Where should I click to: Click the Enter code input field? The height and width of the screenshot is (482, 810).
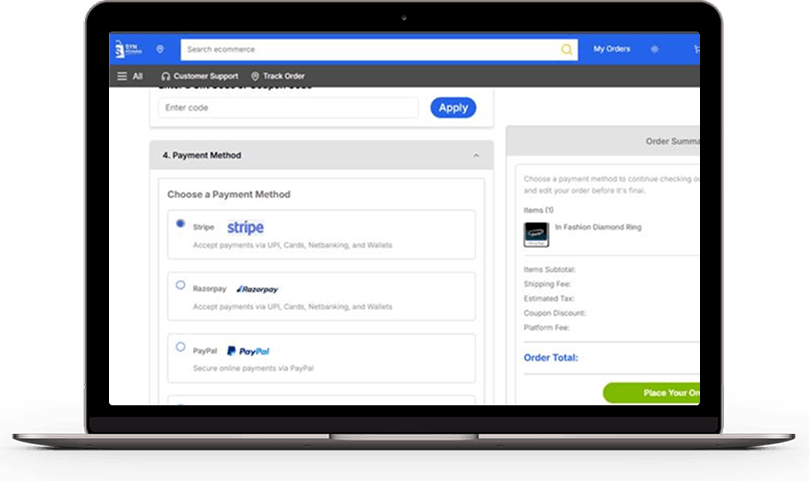coord(288,107)
